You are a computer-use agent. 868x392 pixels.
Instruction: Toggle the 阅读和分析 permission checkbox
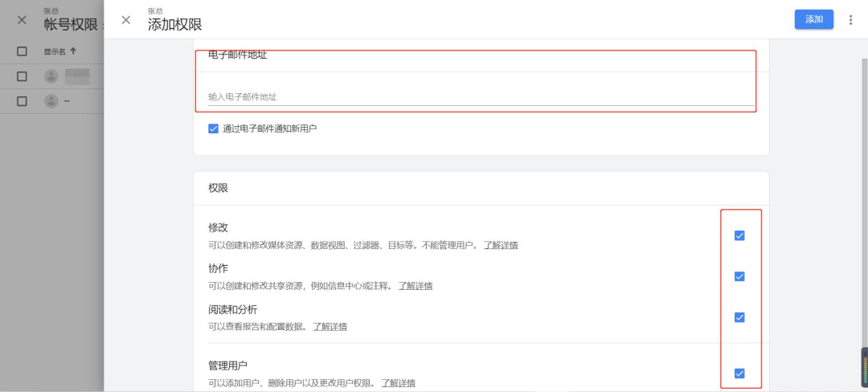click(x=739, y=317)
